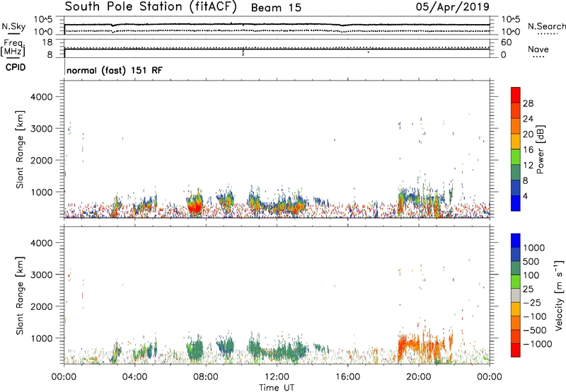Click the '20:00' time axis tick label

[418, 377]
